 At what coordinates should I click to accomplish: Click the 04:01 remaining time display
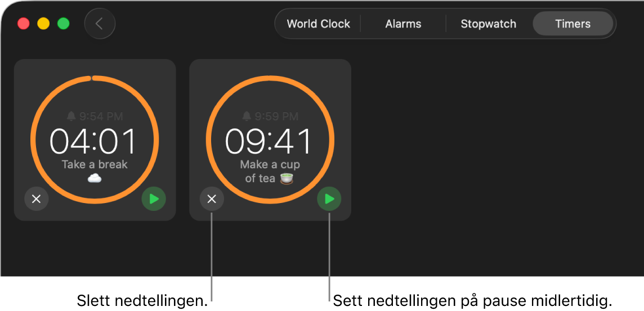[93, 141]
